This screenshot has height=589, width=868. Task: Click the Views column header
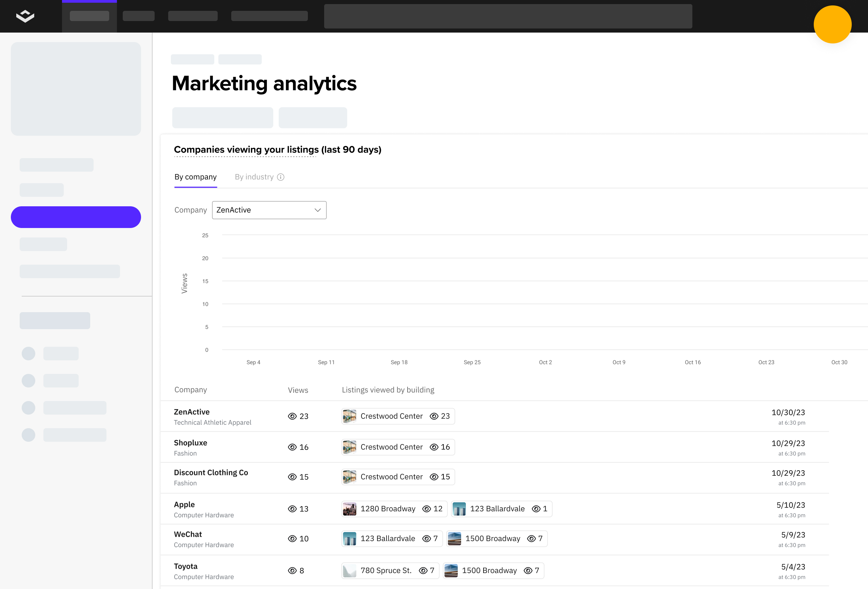point(298,390)
